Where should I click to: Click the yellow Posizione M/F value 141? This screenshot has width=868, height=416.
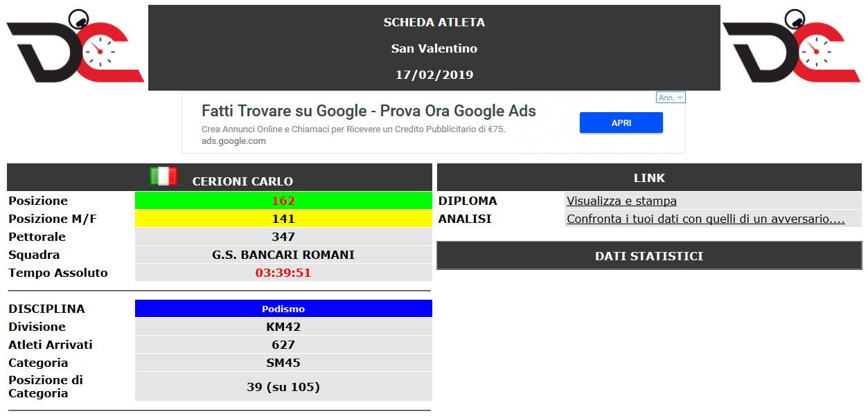pyautogui.click(x=283, y=219)
